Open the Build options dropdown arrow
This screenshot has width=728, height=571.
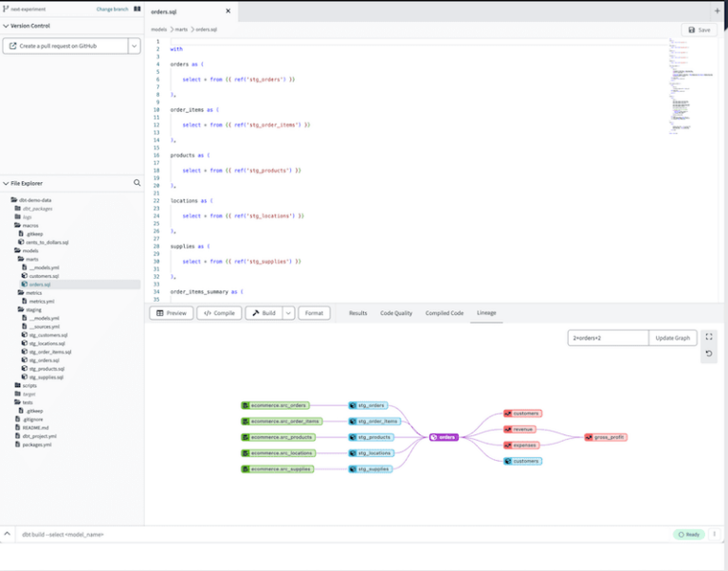[x=288, y=313]
